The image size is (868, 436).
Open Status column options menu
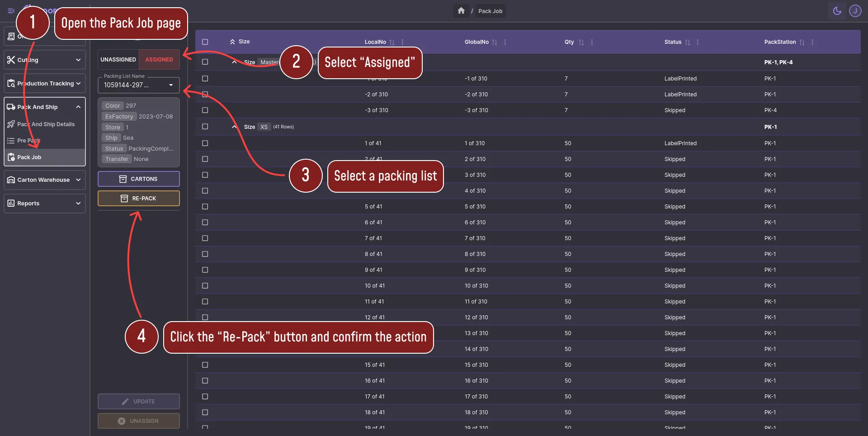pyautogui.click(x=698, y=42)
